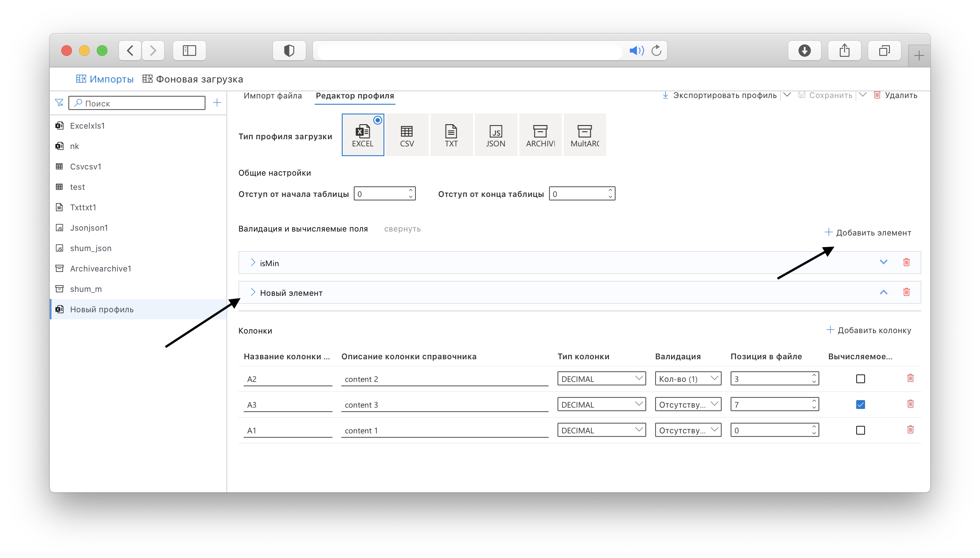Add a new profile with plus icon
This screenshot has height=558, width=980.
(x=217, y=103)
